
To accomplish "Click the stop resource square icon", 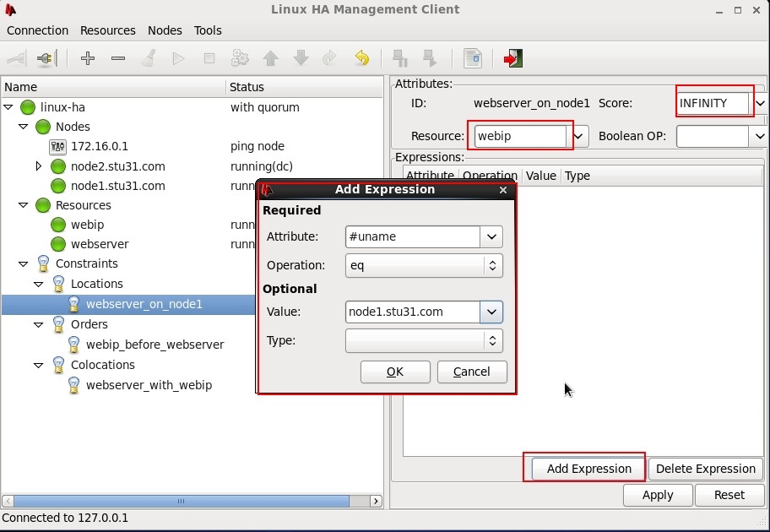I will pyautogui.click(x=209, y=58).
